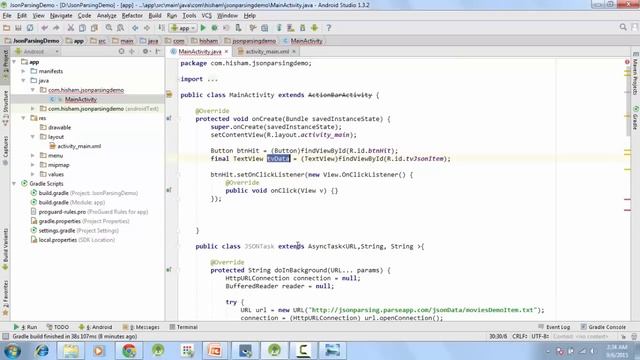Image resolution: width=640 pixels, height=360 pixels.
Task: Click the project pane settings gear icon
Action: click(146, 51)
